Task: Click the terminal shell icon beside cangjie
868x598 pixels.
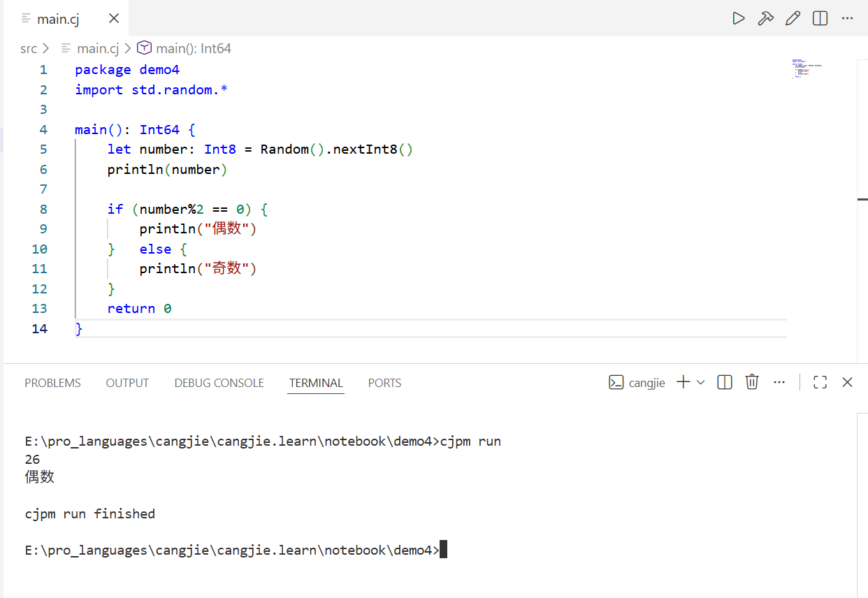Action: (x=616, y=382)
